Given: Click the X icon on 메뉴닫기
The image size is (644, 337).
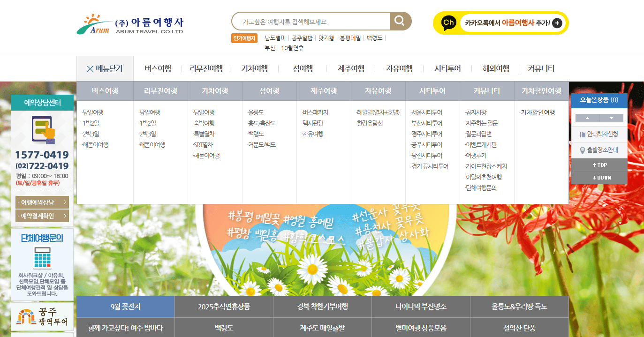Looking at the screenshot, I should (x=90, y=68).
